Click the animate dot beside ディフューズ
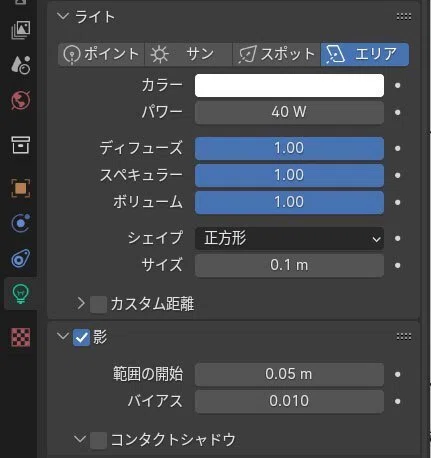Screen dimensions: 431x458 [397, 148]
